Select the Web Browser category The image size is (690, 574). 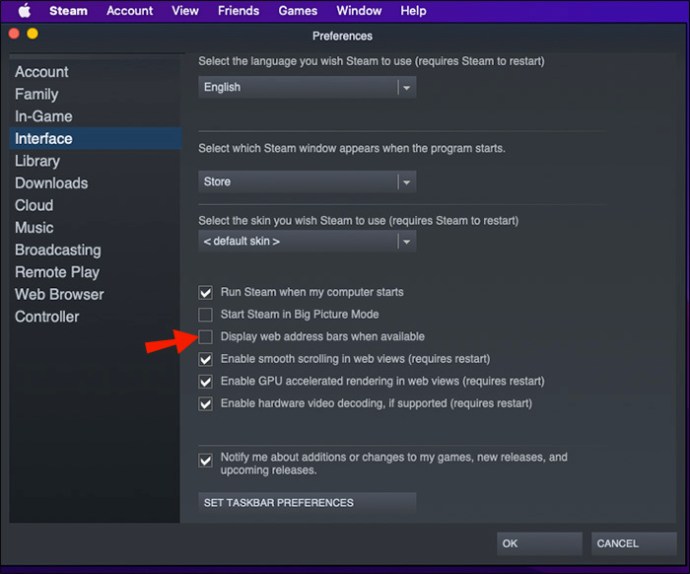click(x=95, y=294)
